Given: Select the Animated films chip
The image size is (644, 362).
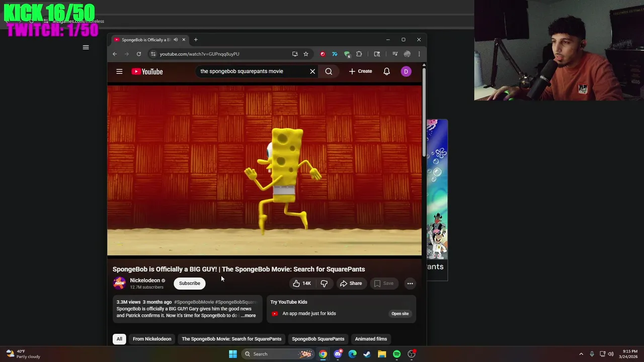Looking at the screenshot, I should point(371,339).
